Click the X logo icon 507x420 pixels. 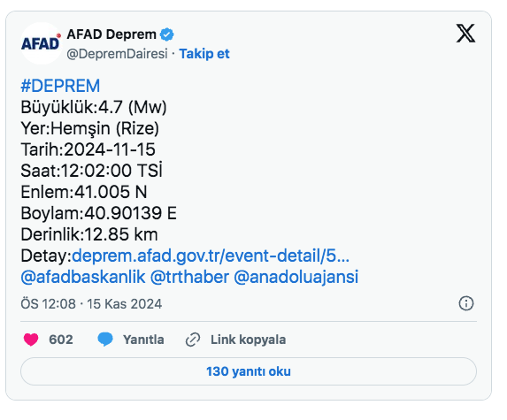pyautogui.click(x=465, y=33)
